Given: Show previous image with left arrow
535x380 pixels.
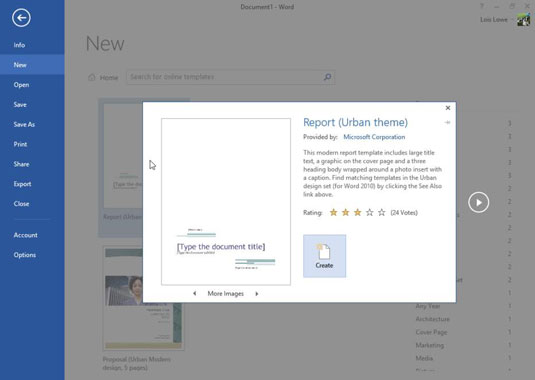Looking at the screenshot, I should click(x=194, y=293).
